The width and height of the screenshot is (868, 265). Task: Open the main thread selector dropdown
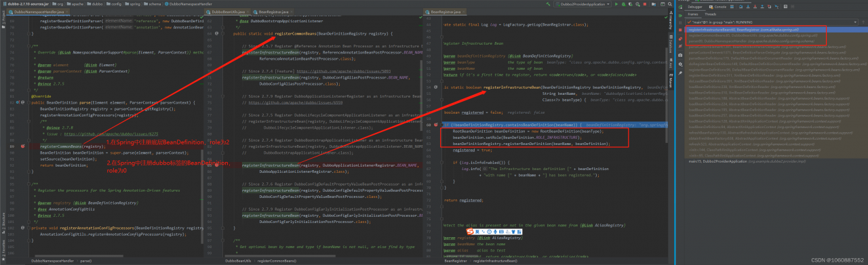click(772, 22)
